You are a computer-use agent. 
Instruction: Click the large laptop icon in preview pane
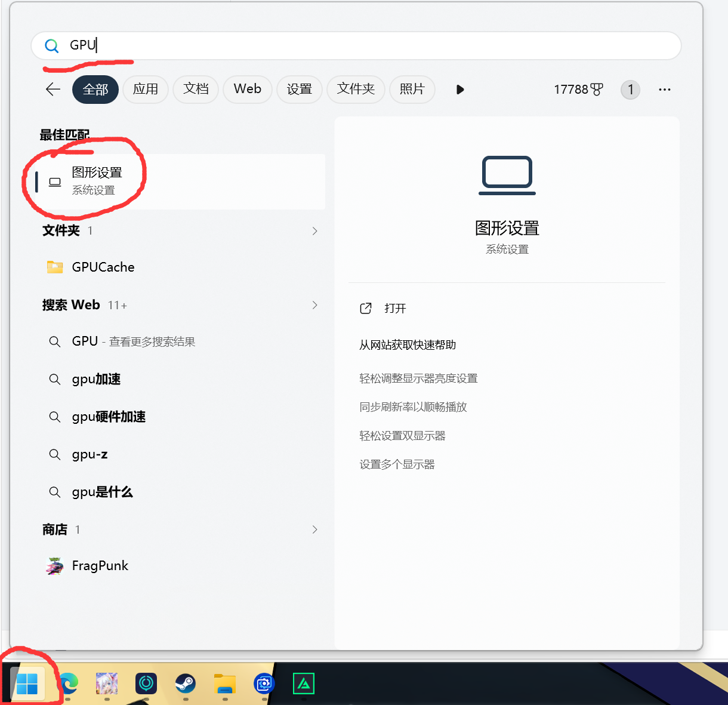[507, 176]
